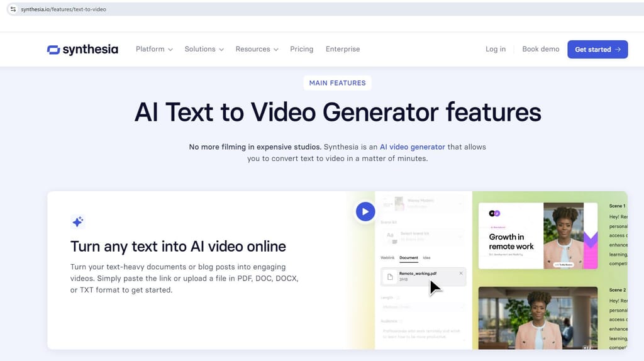Click the Remote_working.pdf file icon

click(390, 277)
